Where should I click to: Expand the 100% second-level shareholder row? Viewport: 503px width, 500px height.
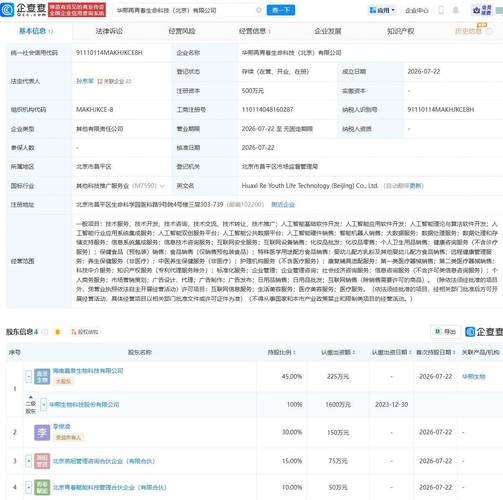tap(43, 405)
